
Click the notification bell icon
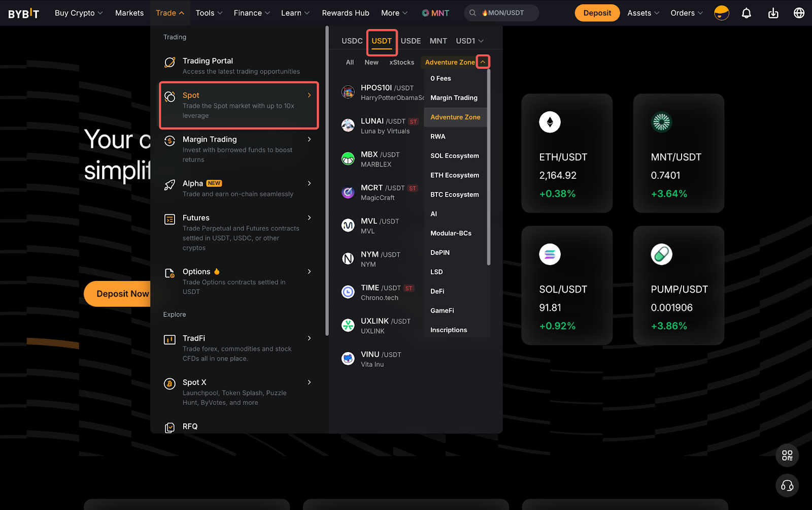[x=746, y=13]
